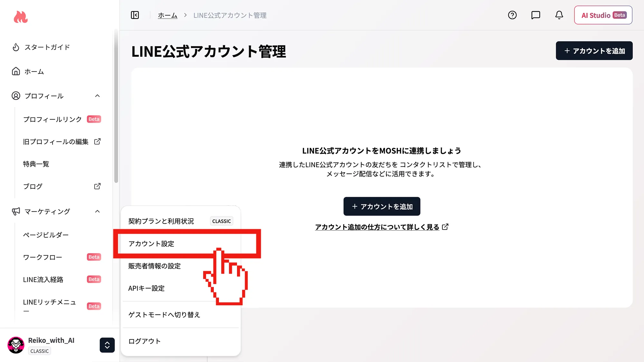644x362 pixels.
Task: Collapse the プロフィール section chevron
Action: pos(98,96)
